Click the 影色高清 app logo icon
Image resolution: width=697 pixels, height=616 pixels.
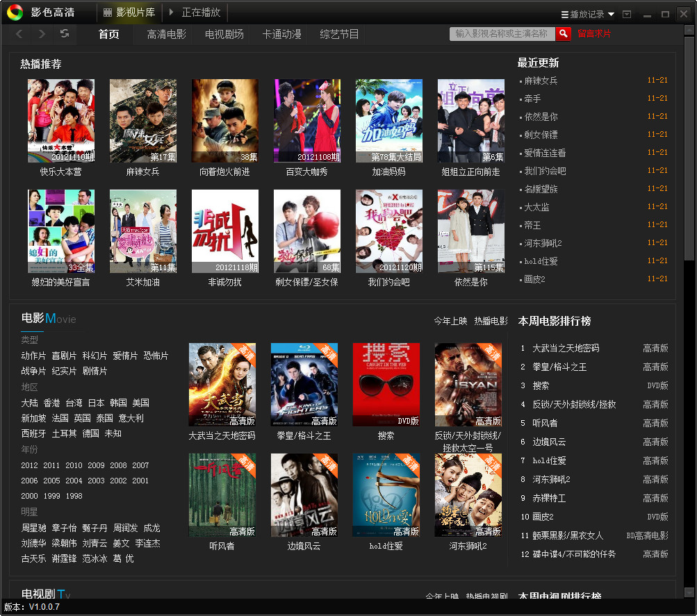15,13
